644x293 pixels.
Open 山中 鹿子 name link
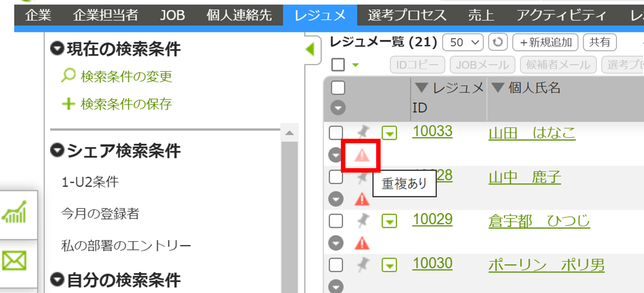[x=525, y=177]
